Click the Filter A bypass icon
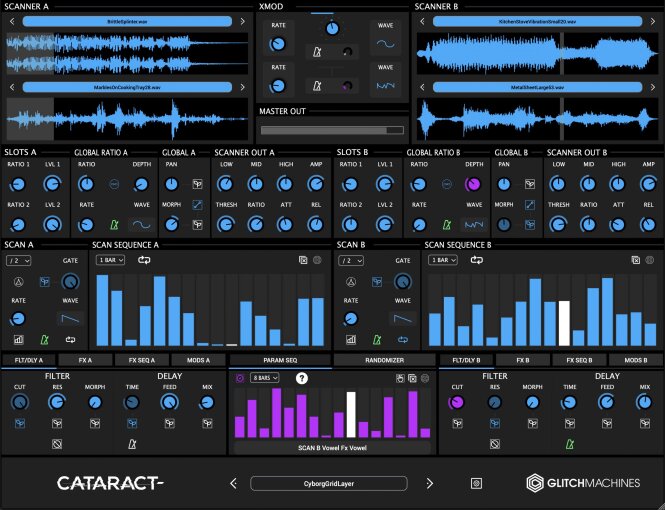The image size is (665, 510). tap(57, 444)
